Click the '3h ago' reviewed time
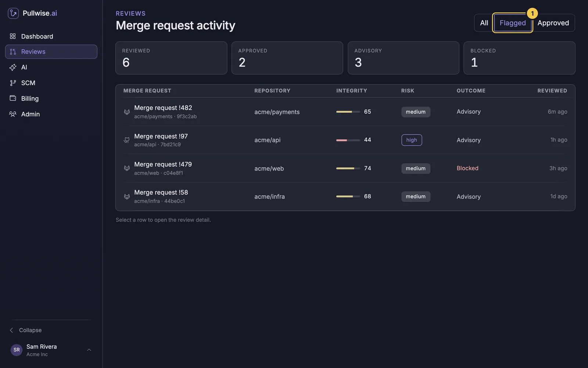Screen dimensions: 588x368 (558, 168)
